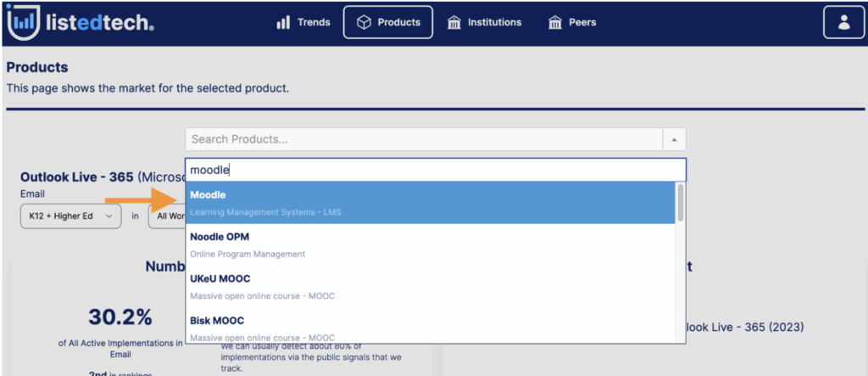Click the dropdown list scrollbar

coord(681,202)
